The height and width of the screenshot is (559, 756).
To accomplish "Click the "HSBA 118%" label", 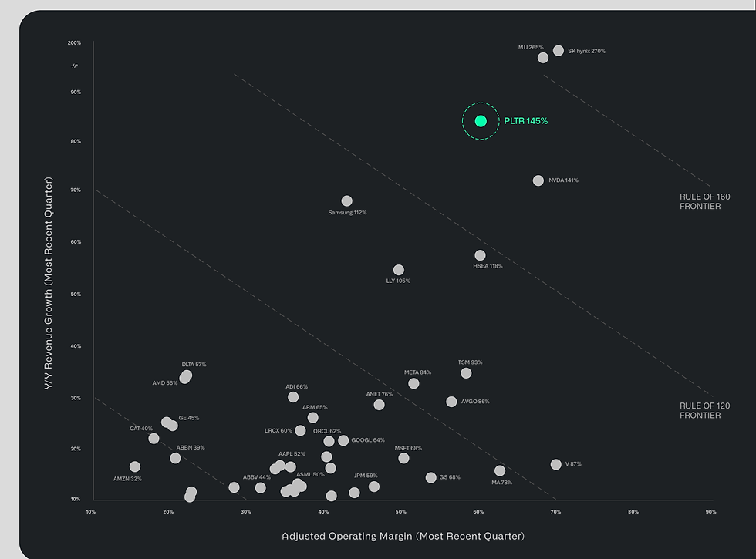I will (488, 266).
